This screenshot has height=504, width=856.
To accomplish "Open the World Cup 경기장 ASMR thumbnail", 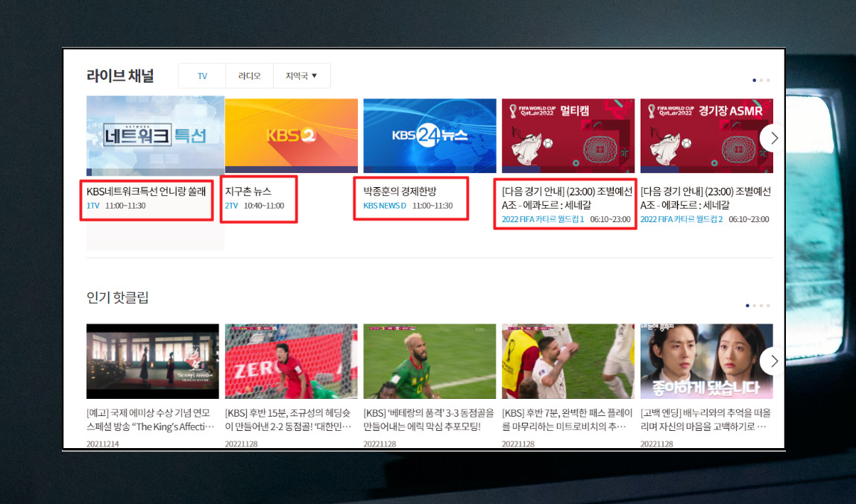I will click(706, 136).
